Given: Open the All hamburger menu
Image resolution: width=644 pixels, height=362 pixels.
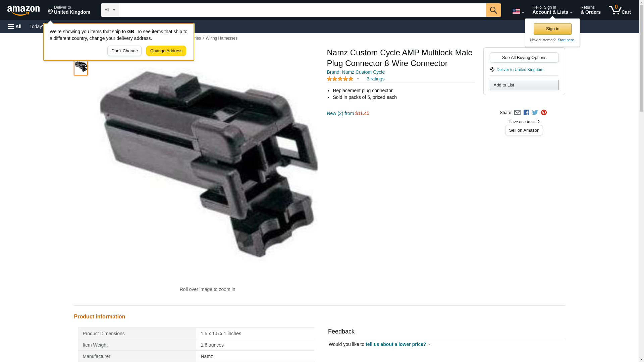Looking at the screenshot, I should (x=15, y=26).
